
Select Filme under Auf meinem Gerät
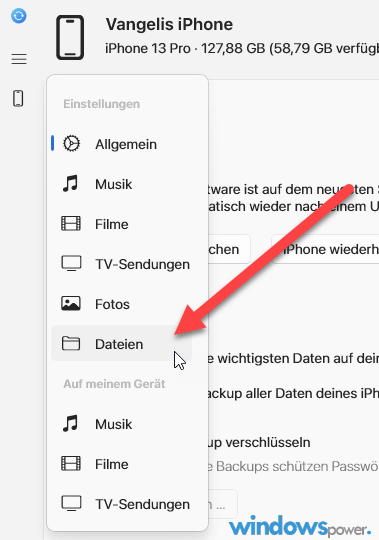121,464
